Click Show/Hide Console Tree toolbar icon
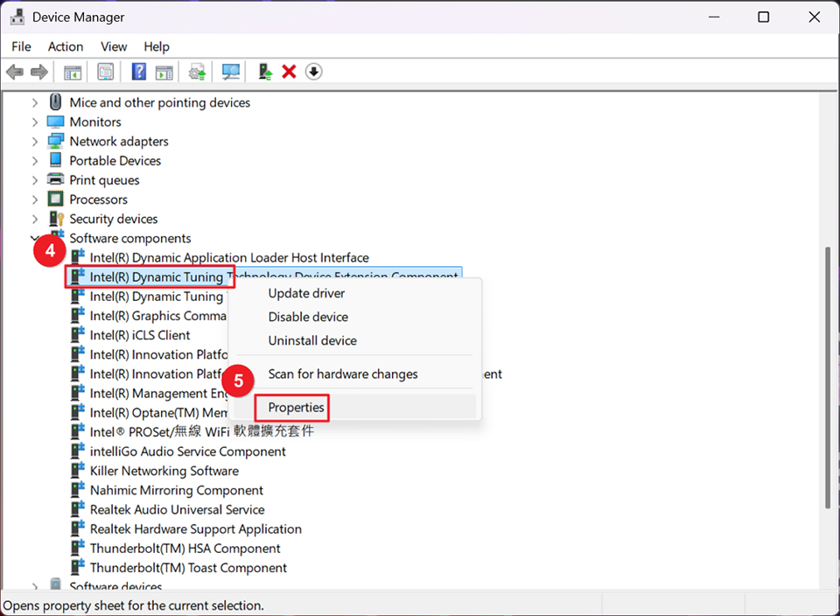 [73, 72]
